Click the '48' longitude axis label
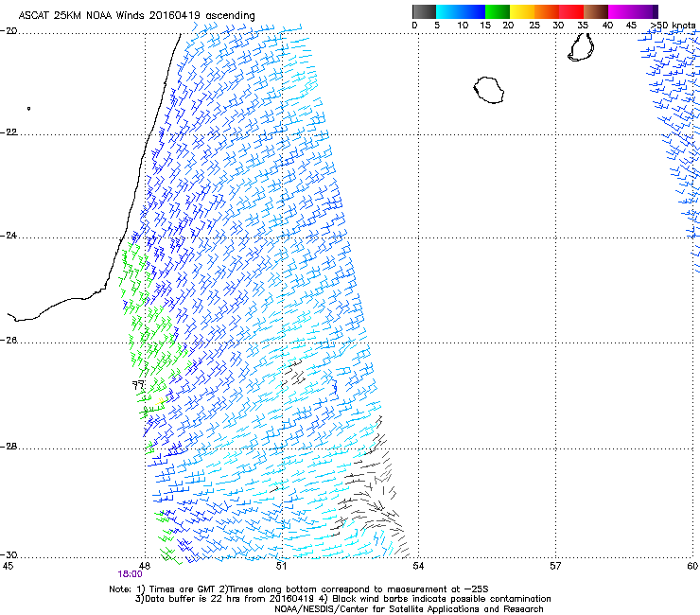Image resolution: width=700 pixels, height=615 pixels. coord(145,566)
